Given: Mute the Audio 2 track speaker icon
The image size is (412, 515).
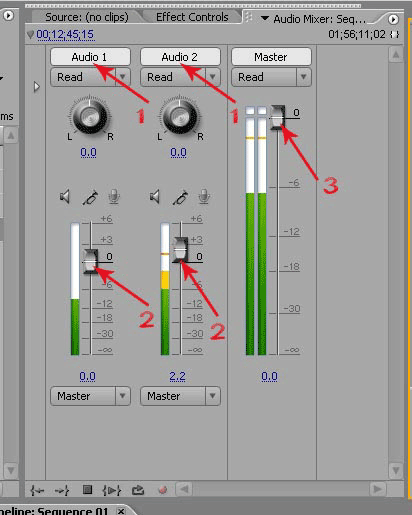Looking at the screenshot, I should point(155,197).
